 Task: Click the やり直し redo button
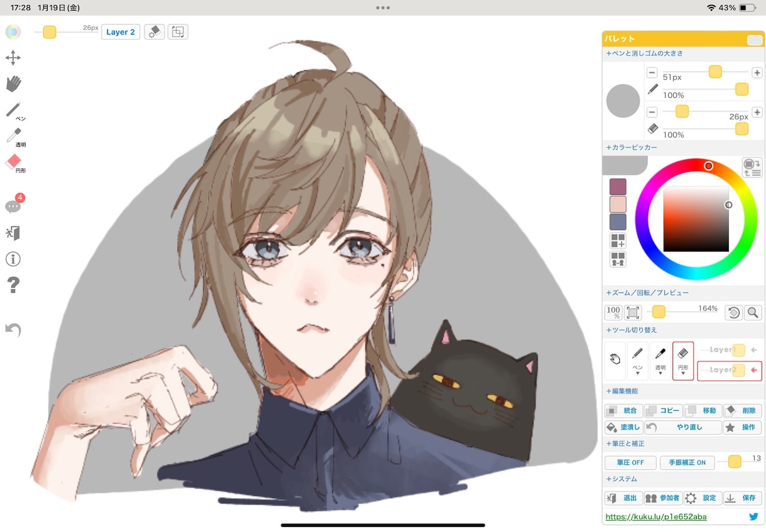point(683,428)
